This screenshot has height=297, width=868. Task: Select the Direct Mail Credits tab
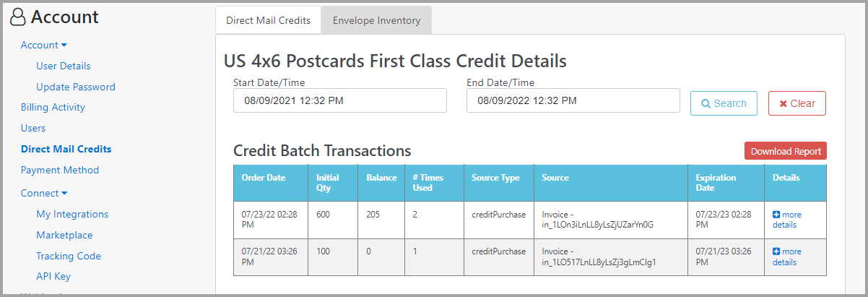pos(268,20)
